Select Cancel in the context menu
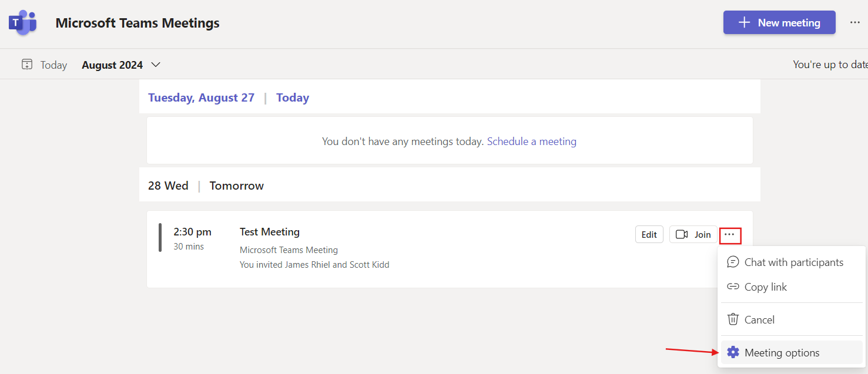This screenshot has width=868, height=374. coord(792,320)
